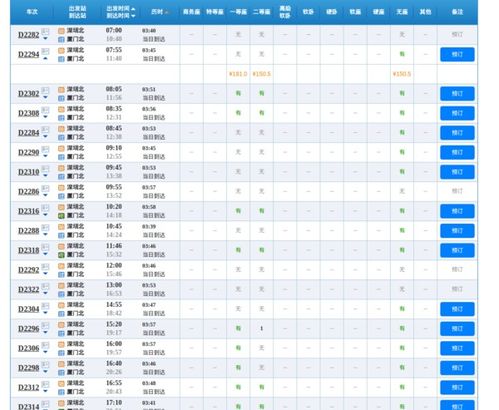
Task: Click the first-class price ¥181.0
Action: (238, 74)
